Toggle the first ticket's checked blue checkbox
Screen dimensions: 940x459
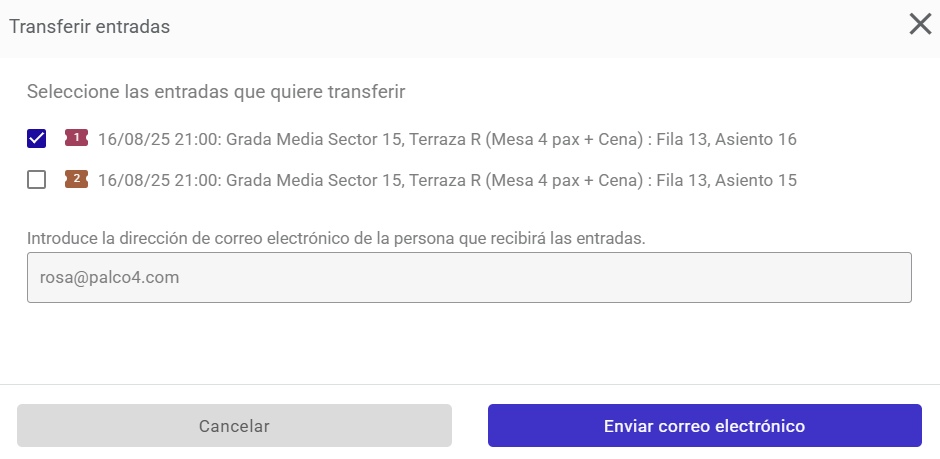click(x=37, y=138)
